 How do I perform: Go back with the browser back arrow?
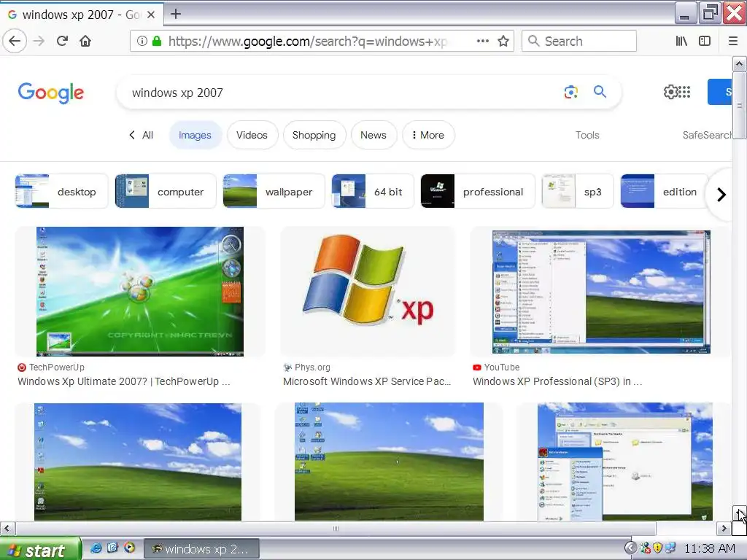coord(15,41)
